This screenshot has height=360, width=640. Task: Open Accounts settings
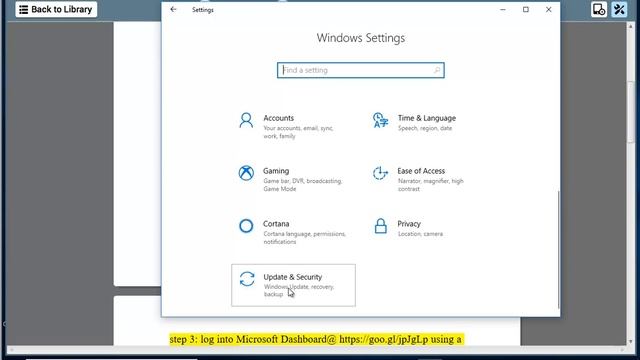coord(293,127)
